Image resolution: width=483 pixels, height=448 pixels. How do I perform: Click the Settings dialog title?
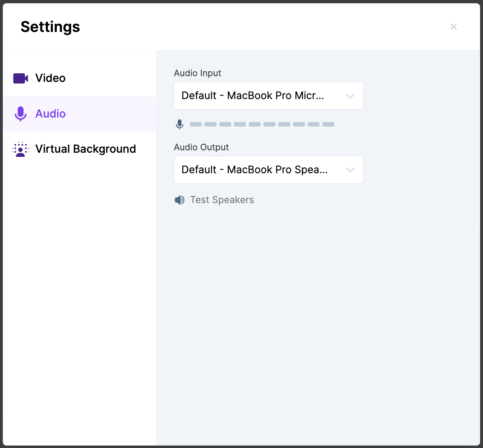50,27
